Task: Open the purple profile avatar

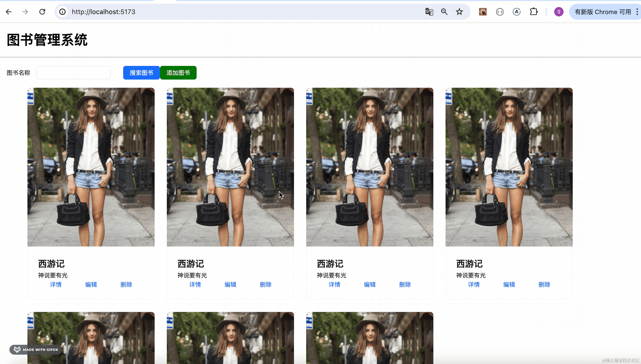Action: [x=559, y=12]
